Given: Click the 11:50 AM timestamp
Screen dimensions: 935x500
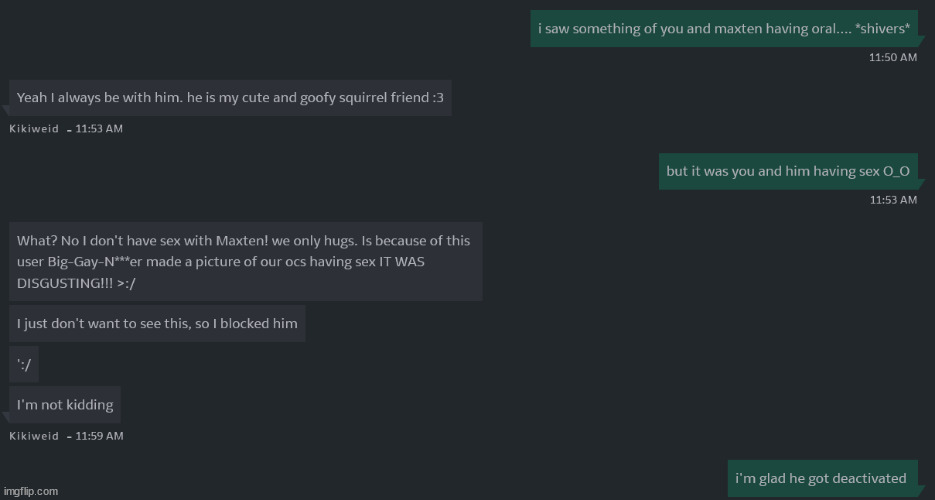Looking at the screenshot, I should coord(892,57).
